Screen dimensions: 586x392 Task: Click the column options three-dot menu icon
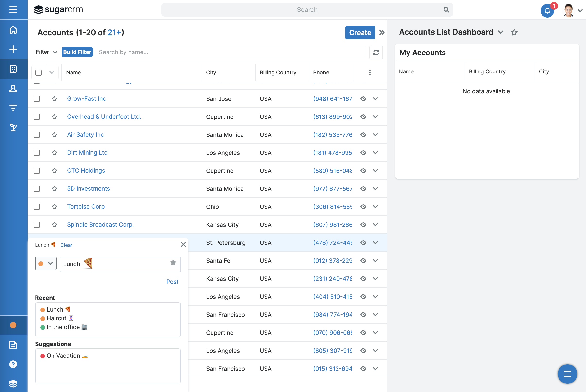point(370,72)
